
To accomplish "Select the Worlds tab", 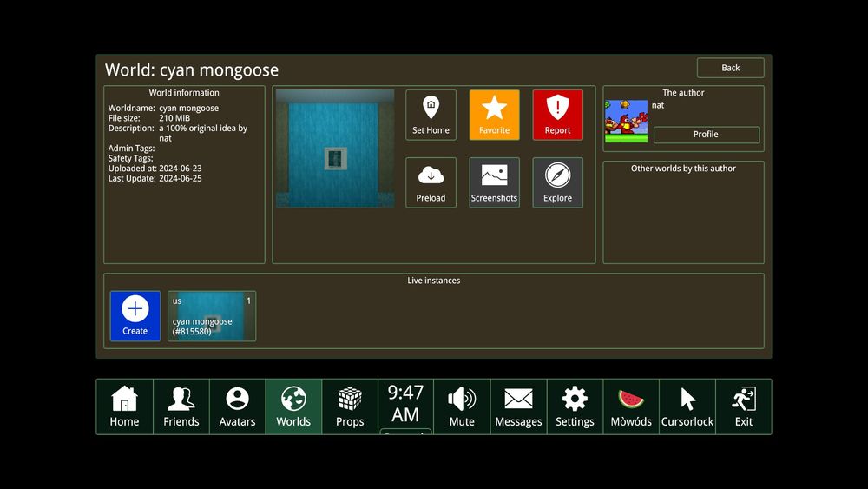I will click(x=293, y=406).
